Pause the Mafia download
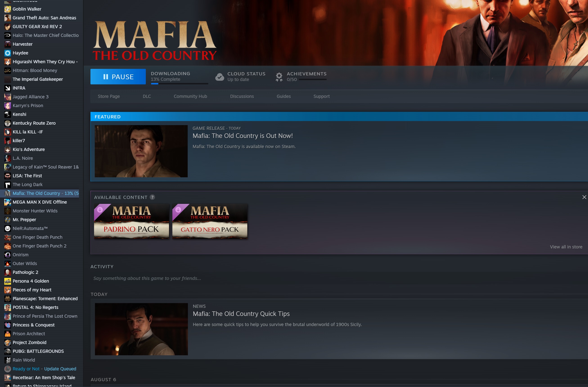Image resolution: width=588 pixels, height=387 pixels. 118,76
